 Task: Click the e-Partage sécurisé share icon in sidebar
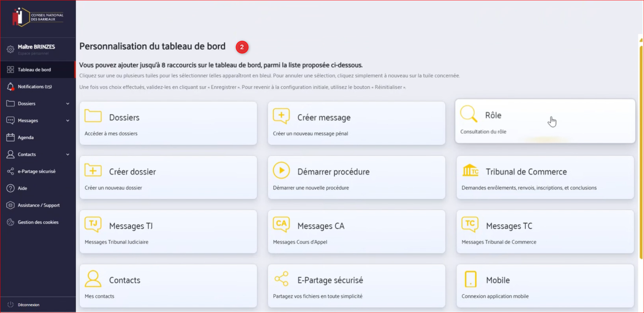click(10, 171)
